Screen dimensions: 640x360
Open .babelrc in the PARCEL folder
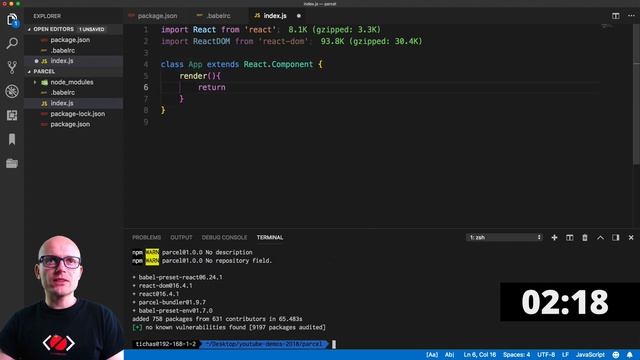62,93
